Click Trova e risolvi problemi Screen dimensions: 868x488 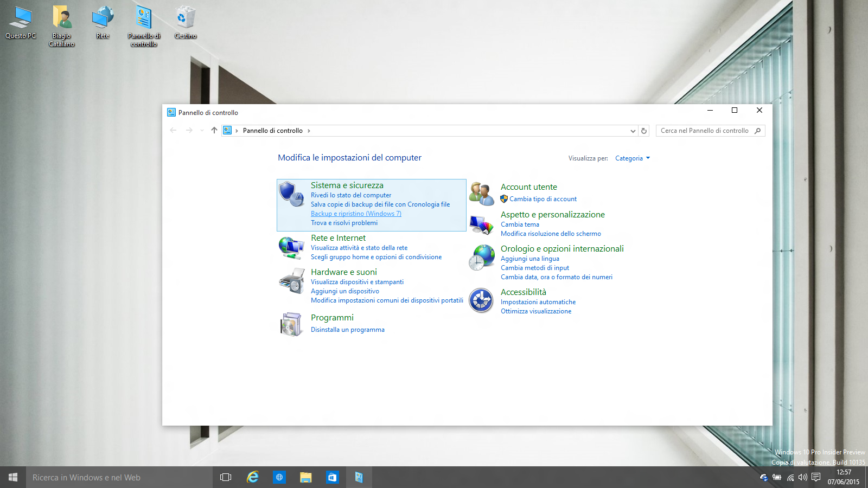coord(344,223)
